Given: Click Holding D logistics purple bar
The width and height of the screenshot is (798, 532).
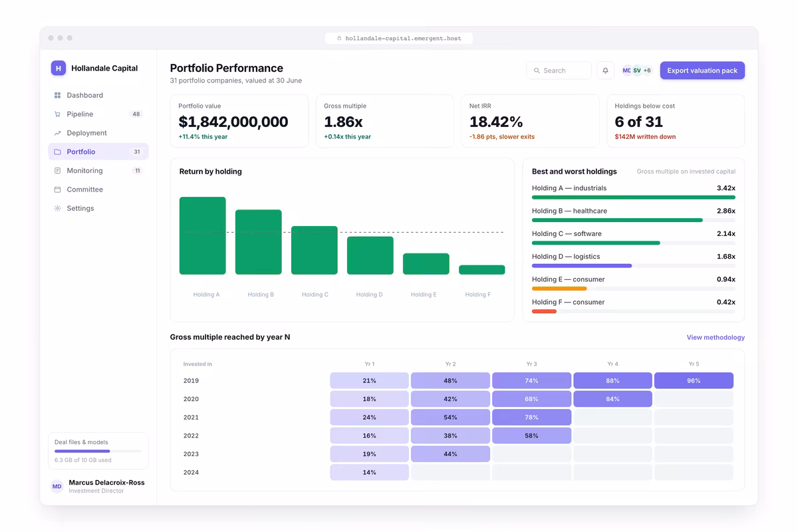Looking at the screenshot, I should click(x=582, y=266).
